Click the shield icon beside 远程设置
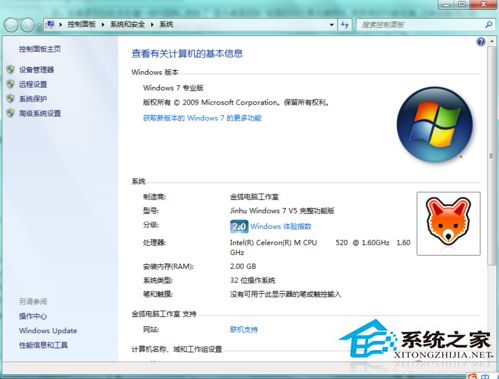 (x=11, y=84)
